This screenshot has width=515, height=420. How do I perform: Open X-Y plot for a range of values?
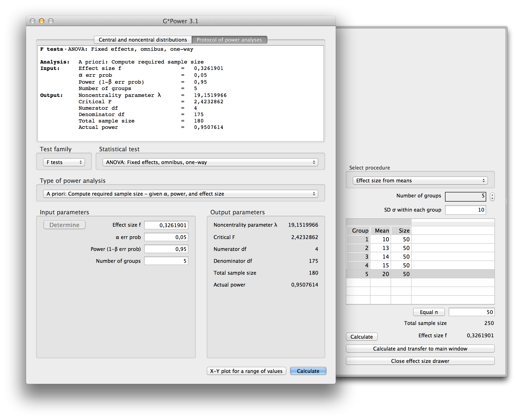coord(246,371)
